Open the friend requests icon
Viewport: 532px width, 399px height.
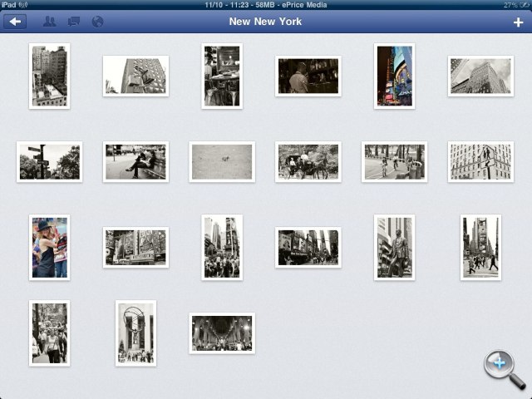click(x=50, y=22)
